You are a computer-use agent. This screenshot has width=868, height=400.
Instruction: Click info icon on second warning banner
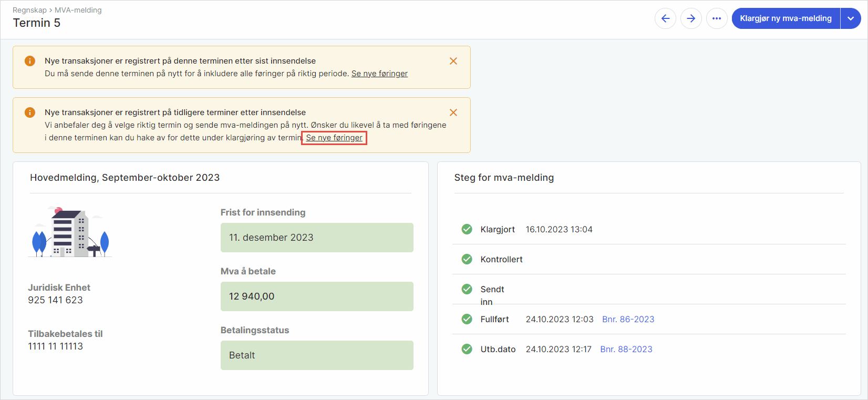click(x=30, y=112)
